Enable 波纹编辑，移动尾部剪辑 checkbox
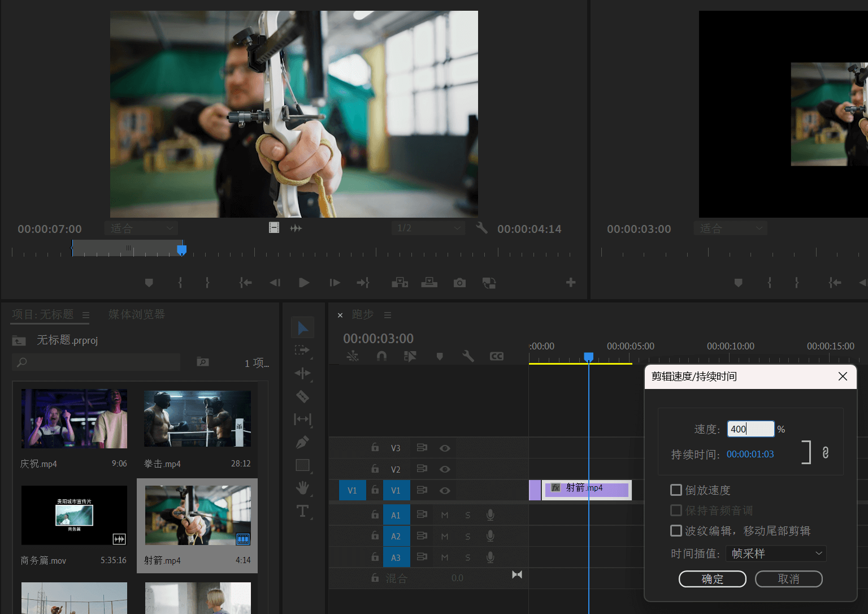 tap(676, 531)
